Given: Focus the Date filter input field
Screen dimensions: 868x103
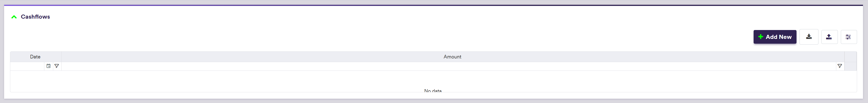Looking at the screenshot, I should click(27, 66).
